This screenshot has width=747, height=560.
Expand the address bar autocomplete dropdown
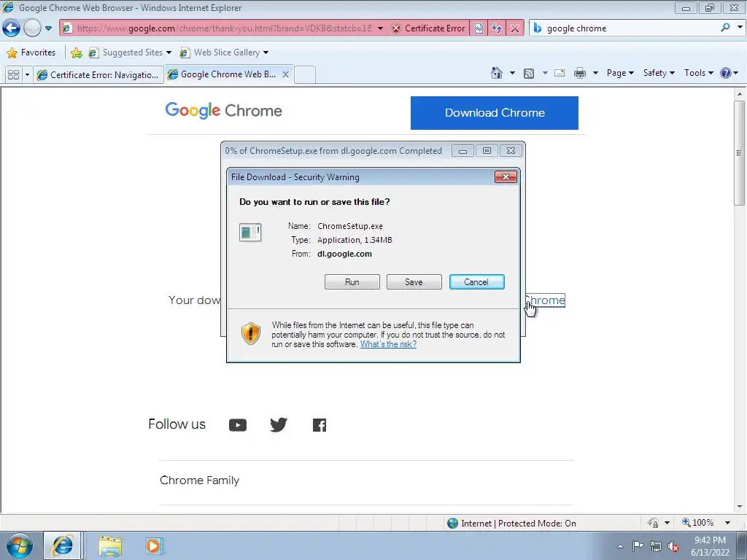(380, 28)
